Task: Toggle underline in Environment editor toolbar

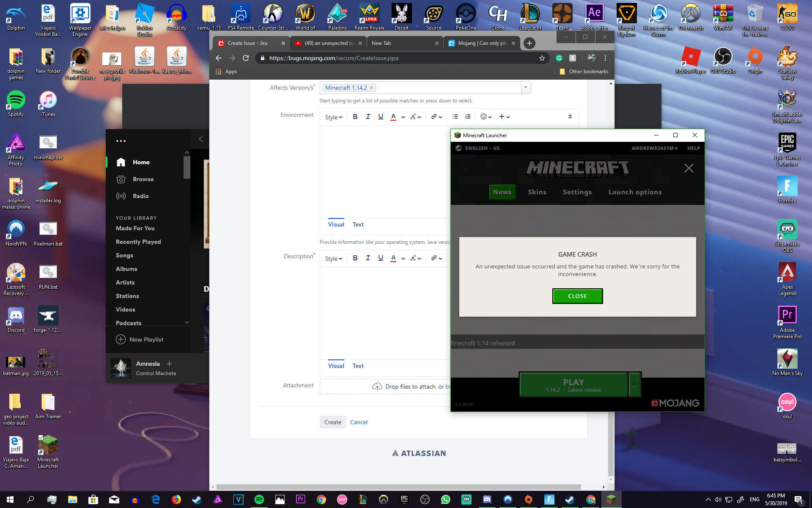Action: [381, 117]
